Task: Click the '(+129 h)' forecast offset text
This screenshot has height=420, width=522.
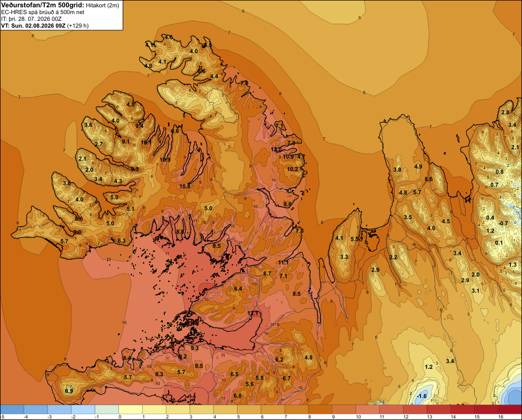Action: [x=78, y=26]
